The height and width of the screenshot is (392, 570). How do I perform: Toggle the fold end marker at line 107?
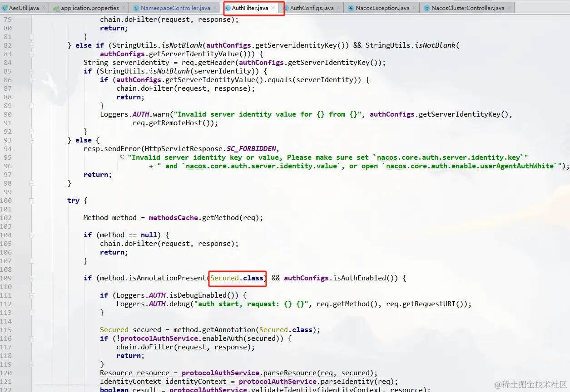(x=31, y=261)
